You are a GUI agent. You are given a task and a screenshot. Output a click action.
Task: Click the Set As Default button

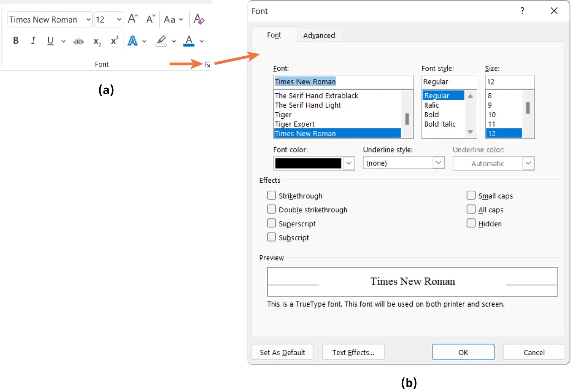[282, 352]
